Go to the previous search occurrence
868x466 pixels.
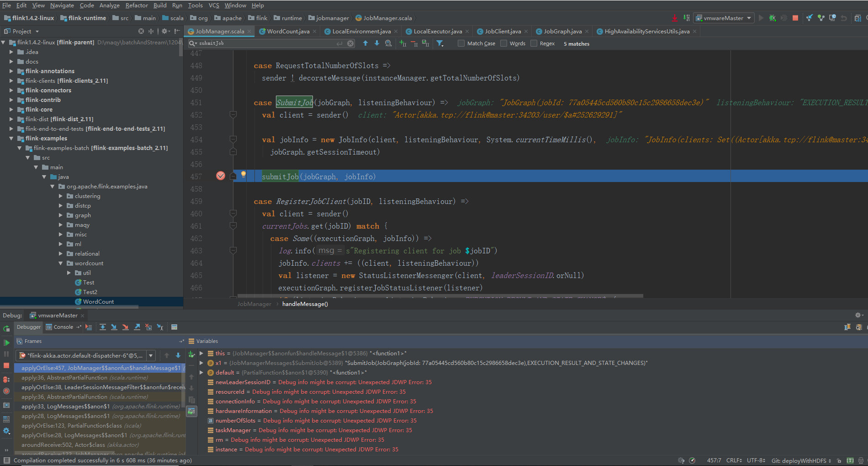tap(365, 43)
